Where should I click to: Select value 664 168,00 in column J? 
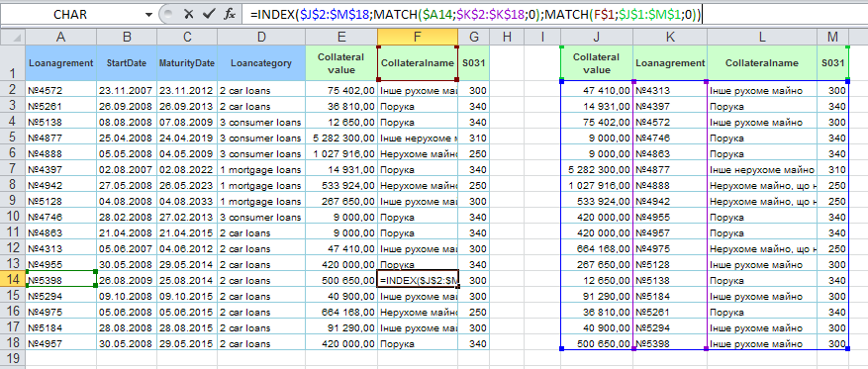click(x=597, y=248)
